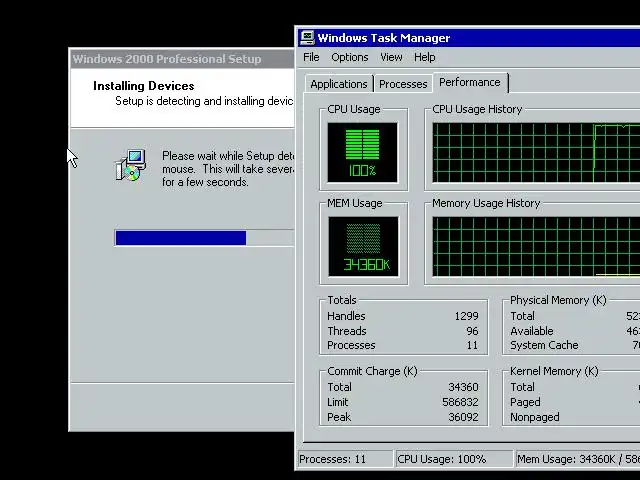Screen dimensions: 640x480
Task: Click the CPU Usage 100% gauge
Action: [x=362, y=153]
